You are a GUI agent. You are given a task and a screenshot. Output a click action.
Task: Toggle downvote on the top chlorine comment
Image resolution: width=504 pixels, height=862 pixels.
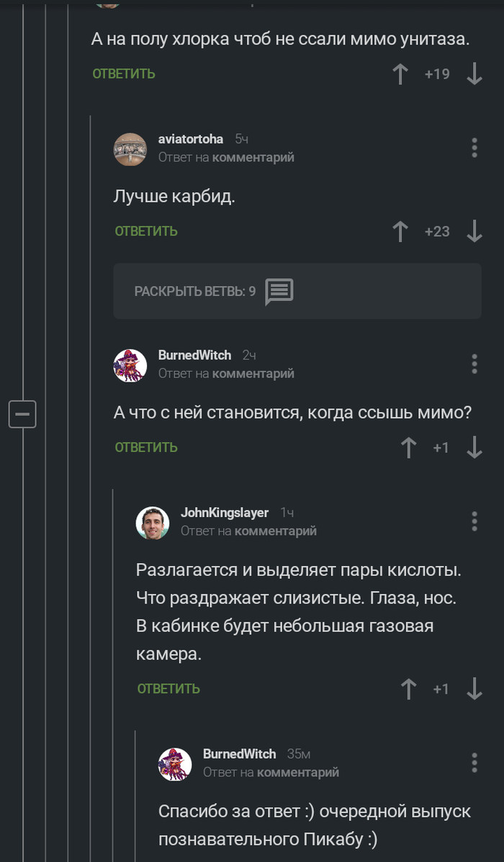coord(474,73)
